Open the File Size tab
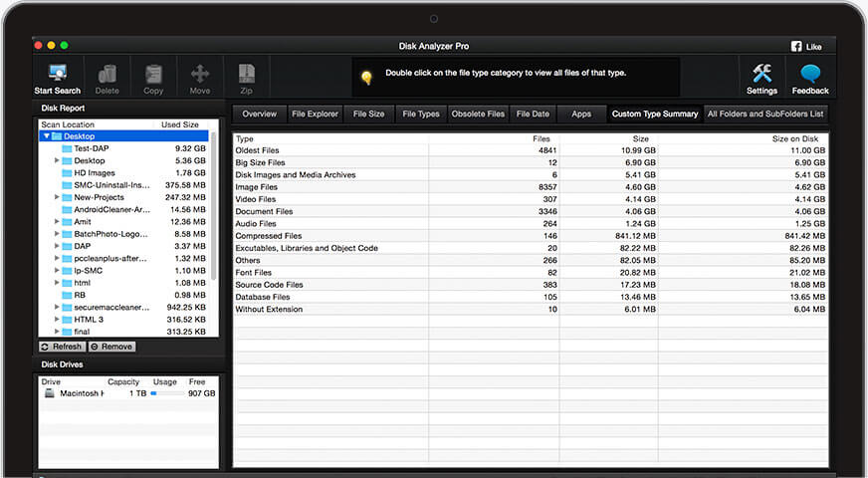This screenshot has height=478, width=868. click(368, 115)
